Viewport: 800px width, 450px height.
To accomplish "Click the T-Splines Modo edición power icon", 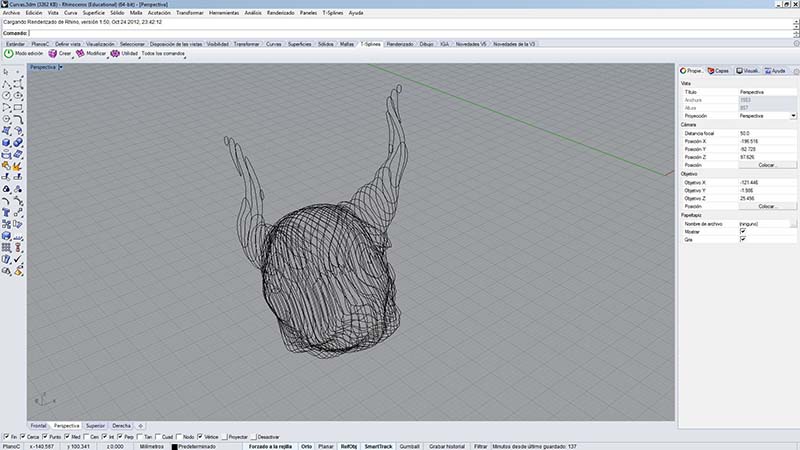I will tap(9, 54).
